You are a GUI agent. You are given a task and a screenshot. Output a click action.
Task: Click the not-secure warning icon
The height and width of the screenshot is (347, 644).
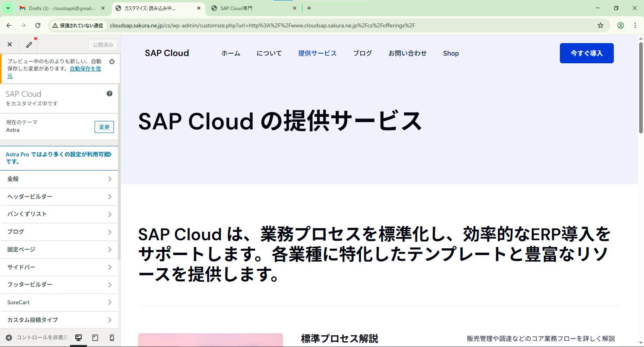[55, 25]
